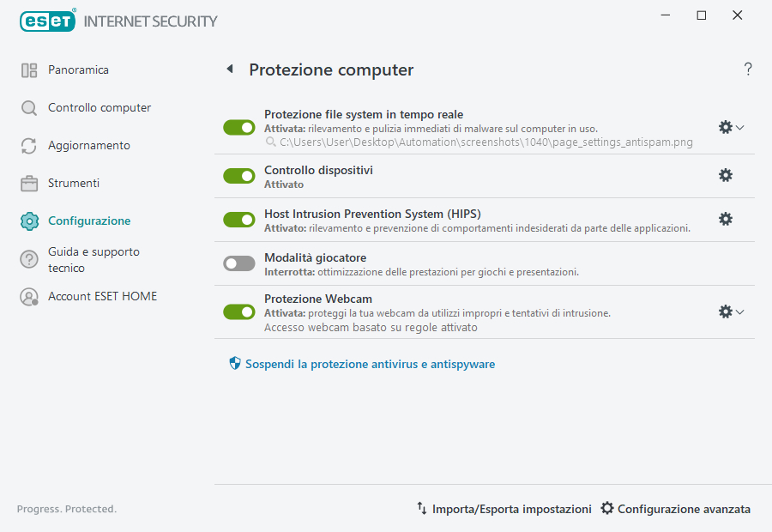Go to Guida e supporto tecnico section
772x532 pixels.
point(28,258)
